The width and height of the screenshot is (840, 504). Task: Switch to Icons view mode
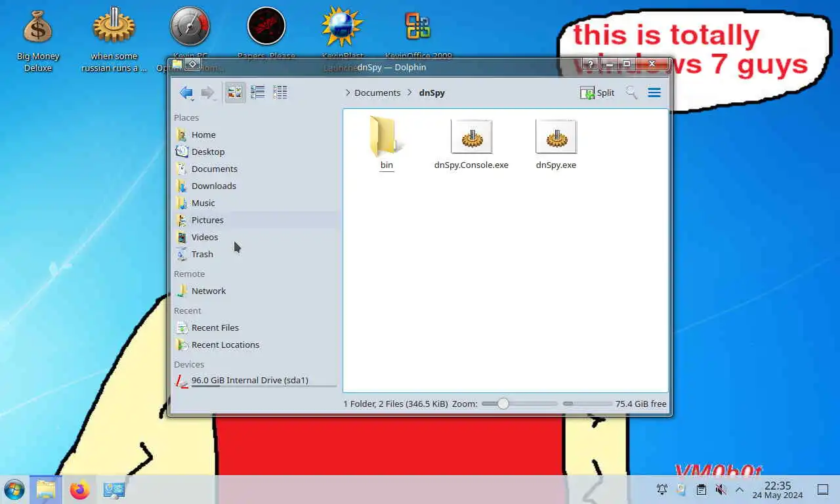235,93
